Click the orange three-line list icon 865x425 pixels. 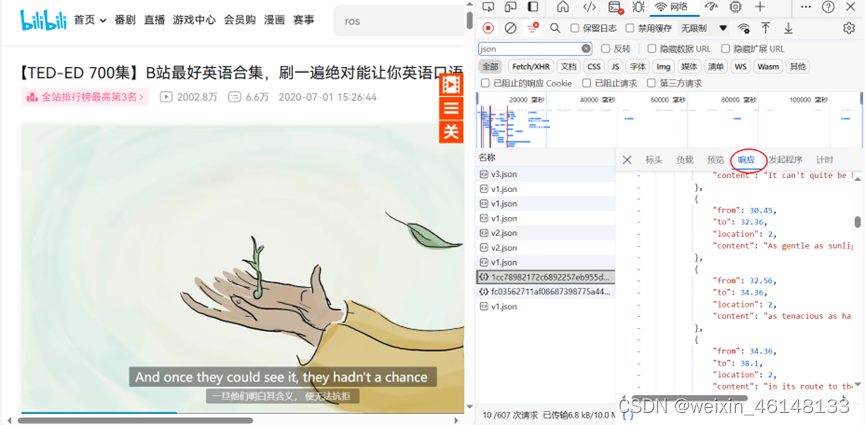451,108
